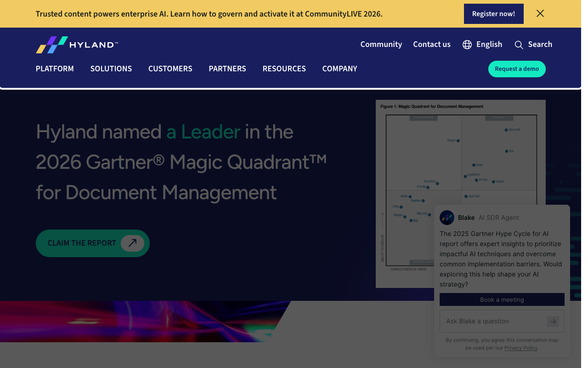
Task: Click the globe language icon
Action: pos(467,45)
